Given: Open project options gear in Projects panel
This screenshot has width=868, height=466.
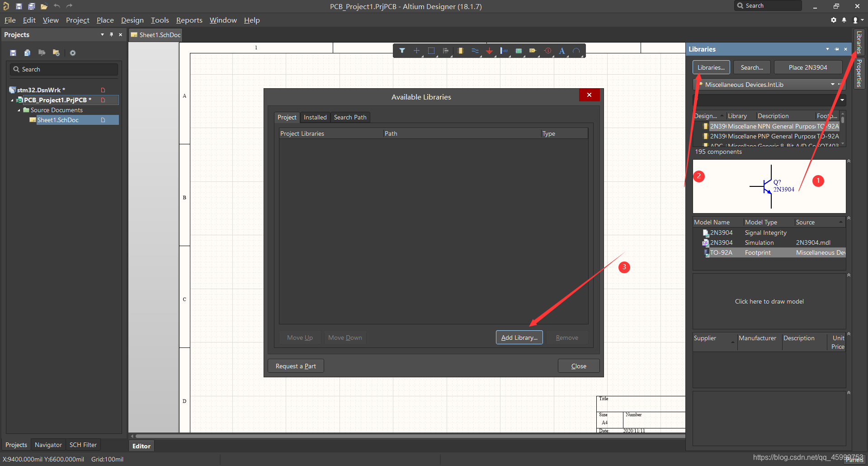Looking at the screenshot, I should click(x=73, y=53).
